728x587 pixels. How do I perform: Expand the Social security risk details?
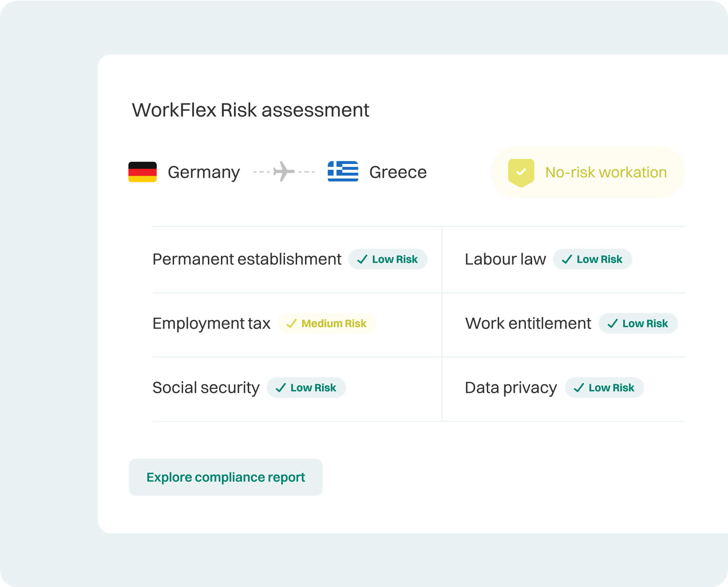point(206,387)
